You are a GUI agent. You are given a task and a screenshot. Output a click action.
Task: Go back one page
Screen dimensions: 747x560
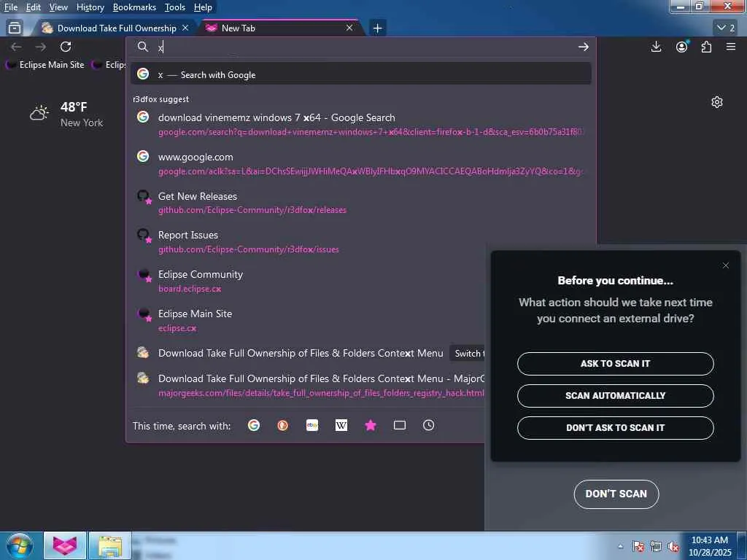tap(16, 47)
